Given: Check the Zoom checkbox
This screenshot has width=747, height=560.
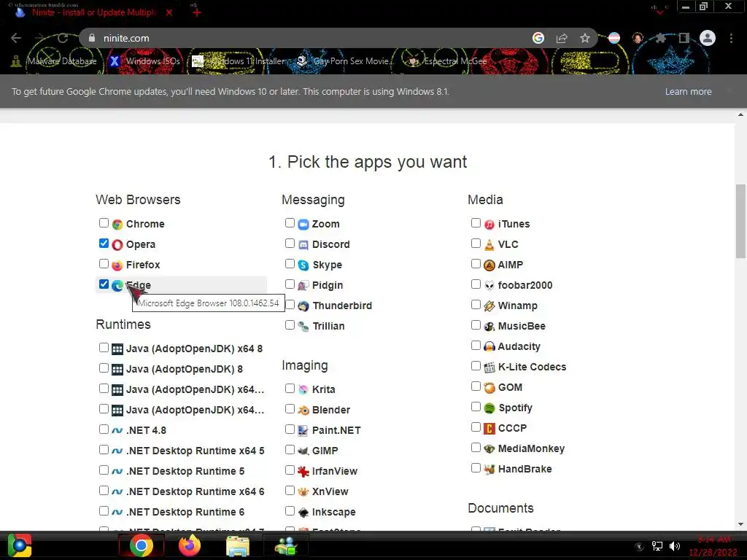Looking at the screenshot, I should point(290,223).
